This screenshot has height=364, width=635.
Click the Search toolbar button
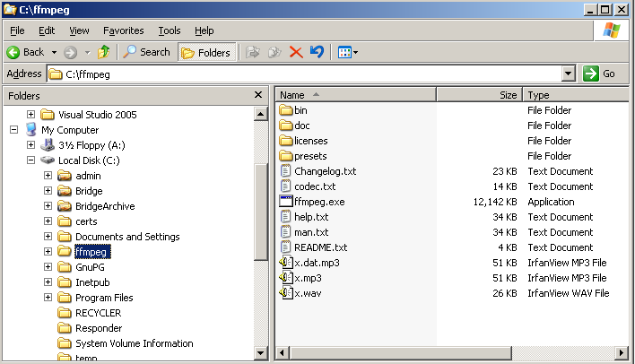point(147,52)
